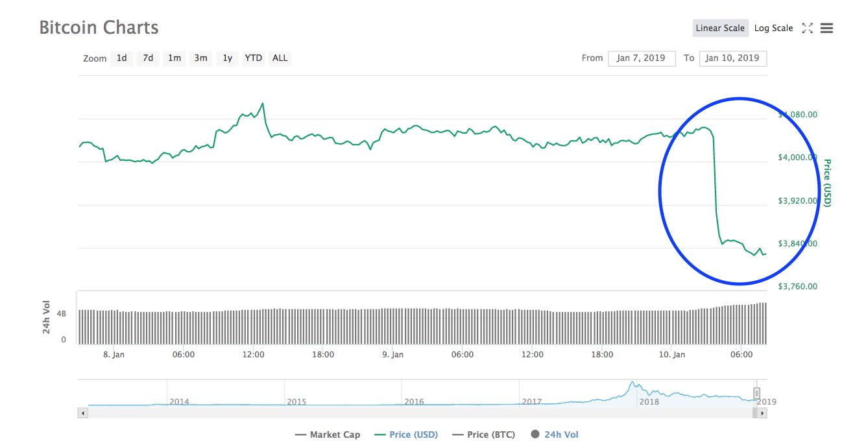Image resolution: width=868 pixels, height=441 pixels.
Task: Click the $3,840.00 price axis label
Action: coord(797,244)
